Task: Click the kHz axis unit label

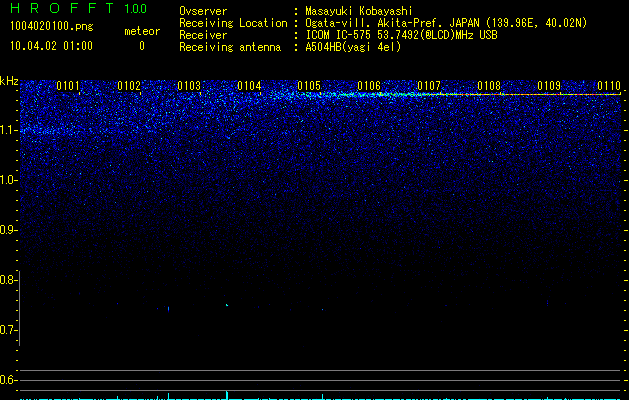Action: (9, 81)
